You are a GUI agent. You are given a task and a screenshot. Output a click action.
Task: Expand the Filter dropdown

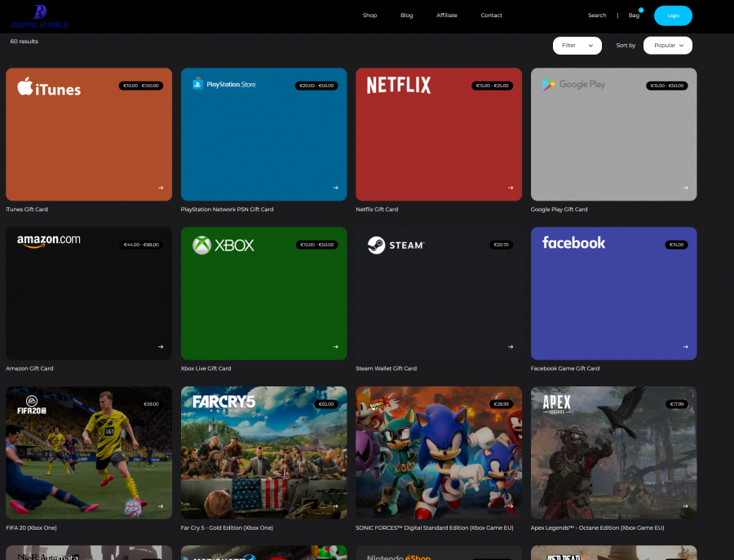tap(577, 46)
